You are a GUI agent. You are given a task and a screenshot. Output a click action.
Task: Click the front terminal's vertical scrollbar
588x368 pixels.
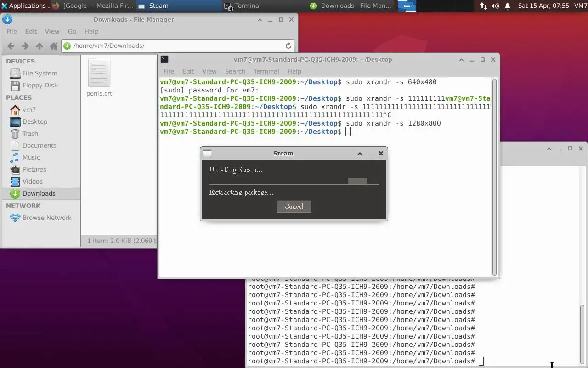[495, 177]
